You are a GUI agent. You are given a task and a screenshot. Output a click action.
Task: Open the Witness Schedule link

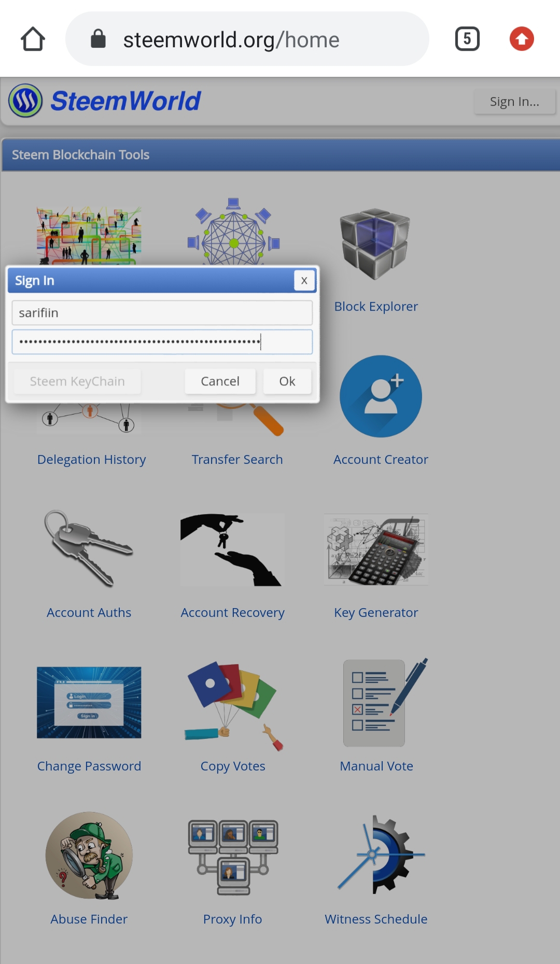[376, 919]
